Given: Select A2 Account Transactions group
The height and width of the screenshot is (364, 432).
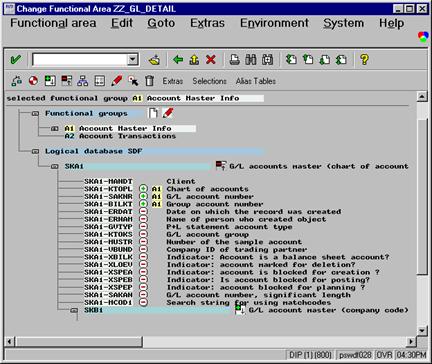Looking at the screenshot, I should pos(120,136).
